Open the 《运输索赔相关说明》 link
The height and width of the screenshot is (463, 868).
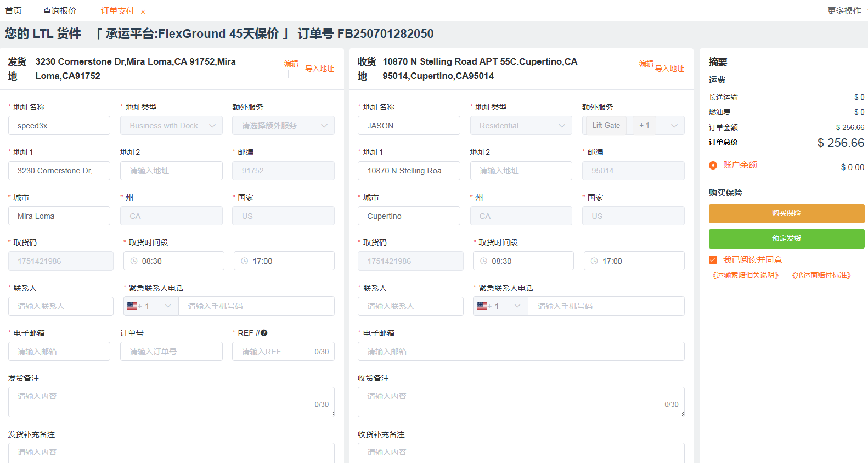pyautogui.click(x=745, y=275)
